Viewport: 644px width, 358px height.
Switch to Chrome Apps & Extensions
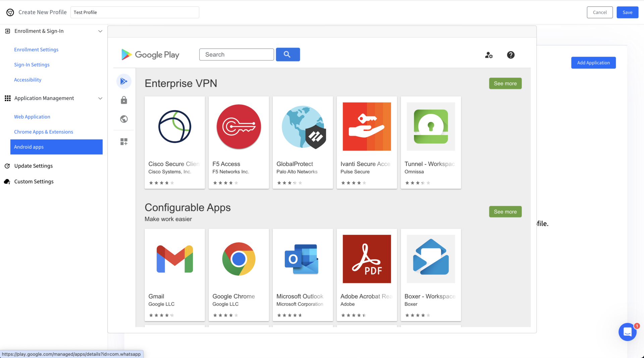[43, 132]
